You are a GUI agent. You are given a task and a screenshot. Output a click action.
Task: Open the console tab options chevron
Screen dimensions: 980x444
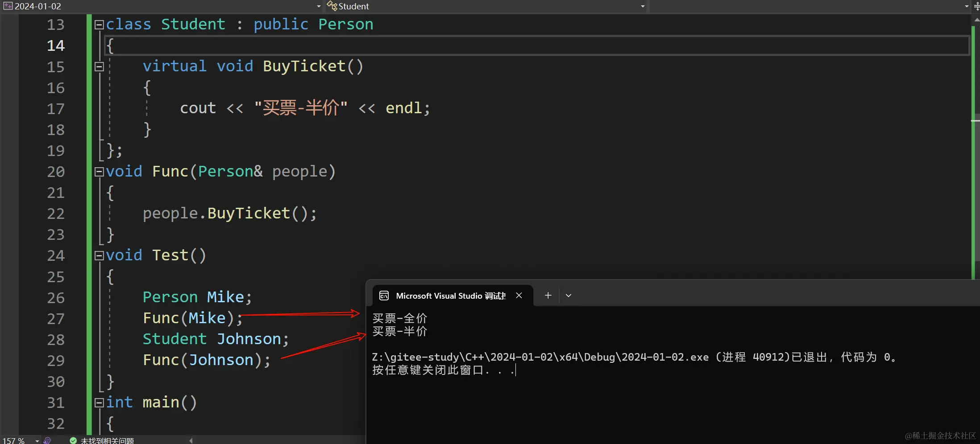pos(569,296)
